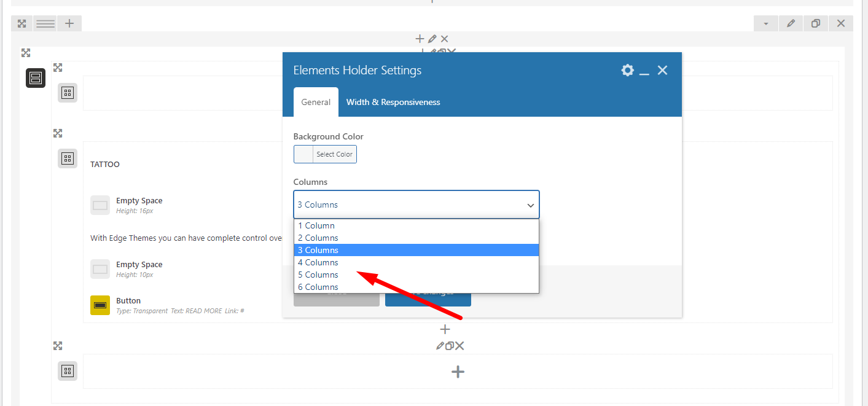Click the 'With Edge Themes you can' paragraph
Image resolution: width=868 pixels, height=406 pixels.
tap(186, 238)
